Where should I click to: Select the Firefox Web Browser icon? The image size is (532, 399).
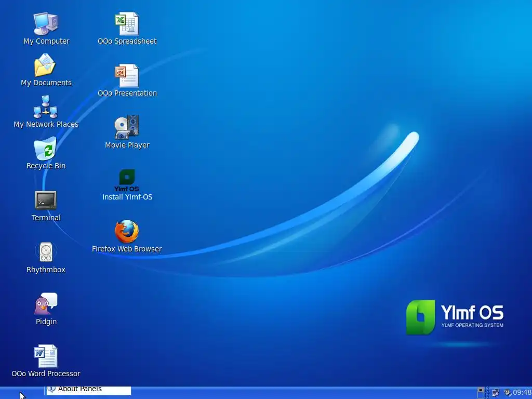(x=127, y=231)
